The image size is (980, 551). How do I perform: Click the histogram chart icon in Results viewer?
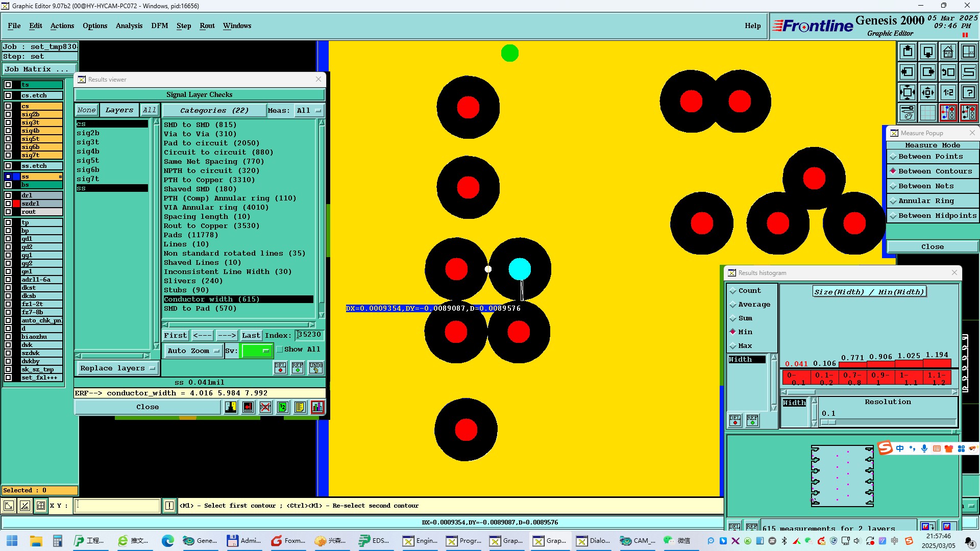tap(317, 407)
